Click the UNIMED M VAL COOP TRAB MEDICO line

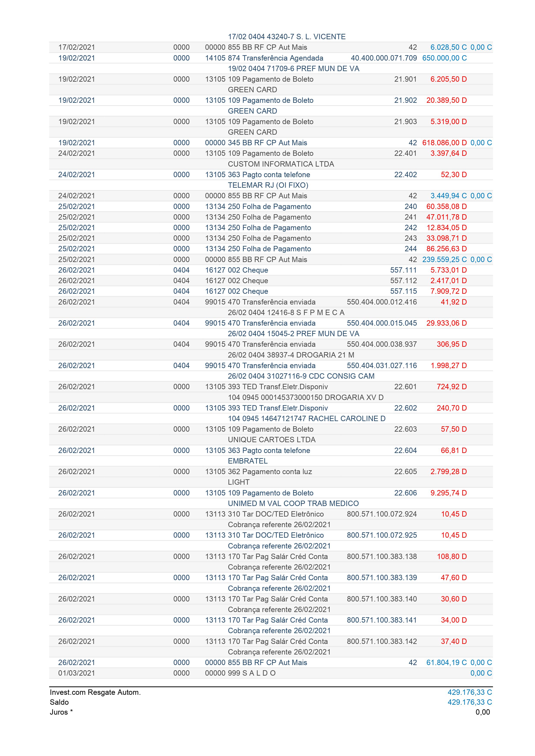pyautogui.click(x=293, y=503)
